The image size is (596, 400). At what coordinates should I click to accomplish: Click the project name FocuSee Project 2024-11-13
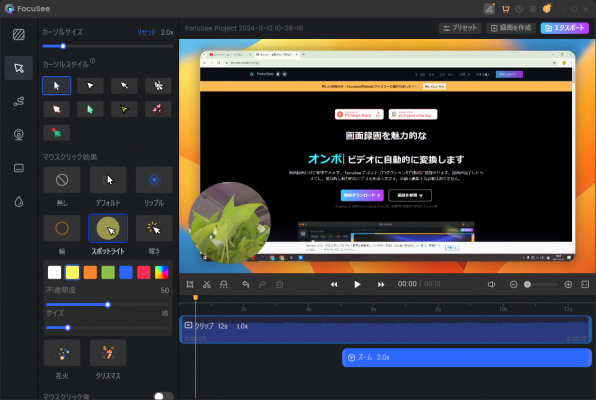244,28
